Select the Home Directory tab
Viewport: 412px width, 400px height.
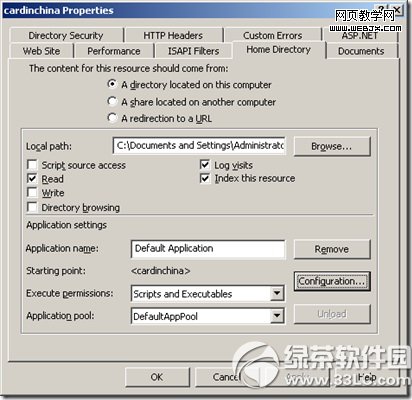pos(278,50)
